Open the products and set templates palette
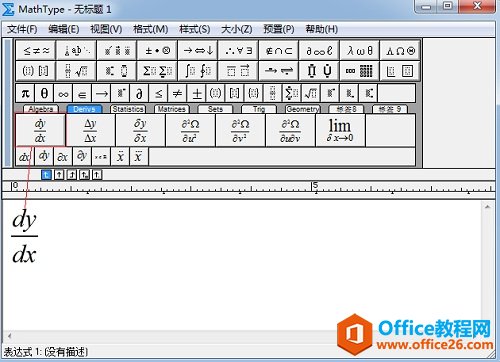Viewport: 500px width, 362px height. [319, 71]
